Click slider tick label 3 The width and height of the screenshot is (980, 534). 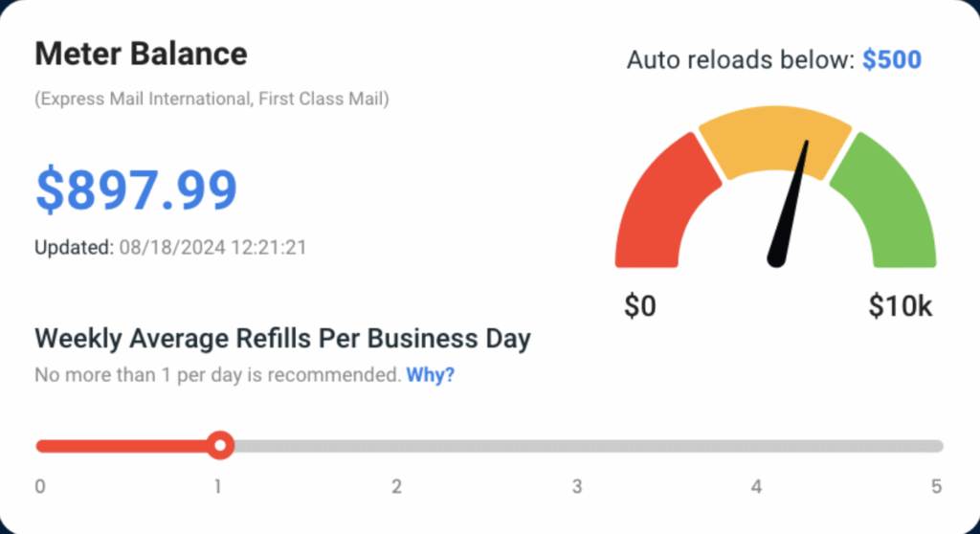(576, 486)
